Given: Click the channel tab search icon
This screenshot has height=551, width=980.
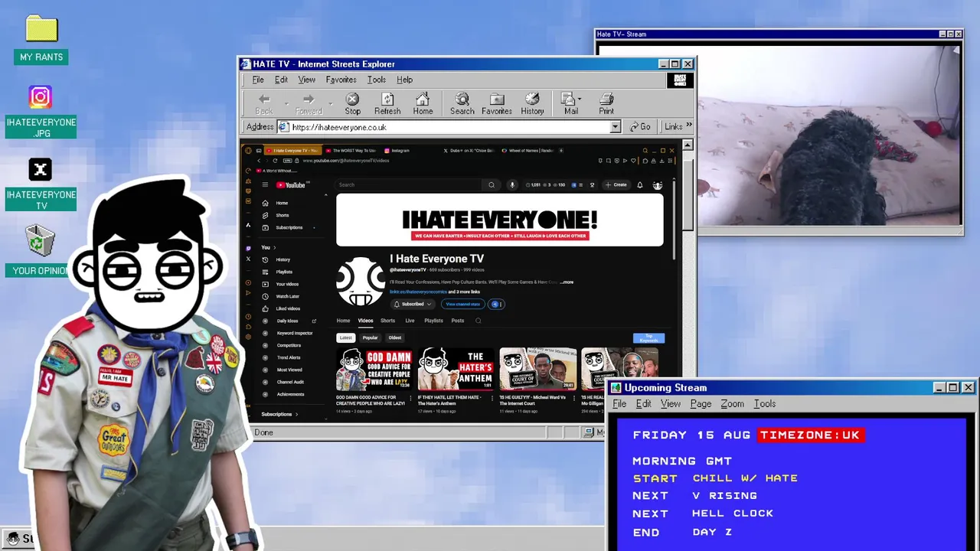Looking at the screenshot, I should (479, 321).
